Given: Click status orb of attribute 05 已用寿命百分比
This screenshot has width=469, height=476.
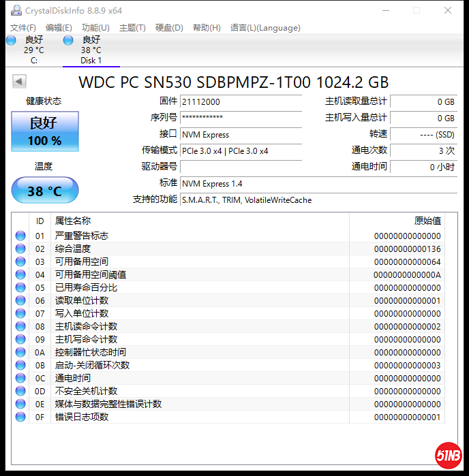Looking at the screenshot, I should click(x=20, y=287).
